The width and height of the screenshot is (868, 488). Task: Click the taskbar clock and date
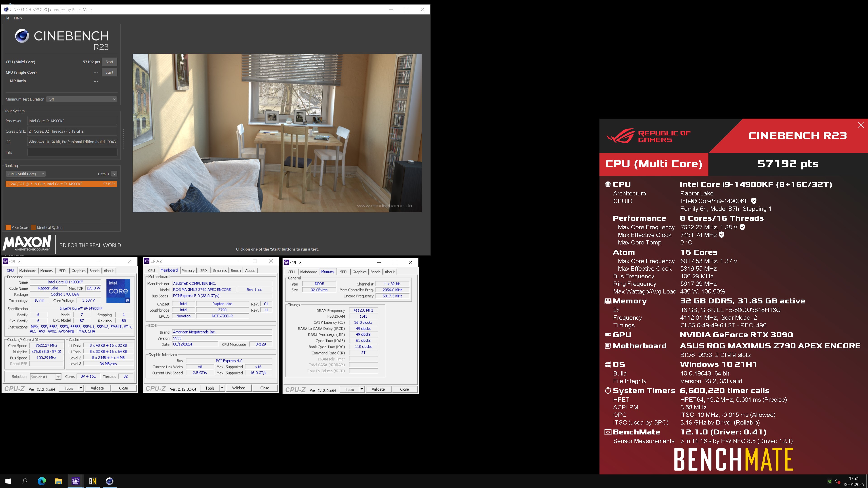click(x=854, y=481)
